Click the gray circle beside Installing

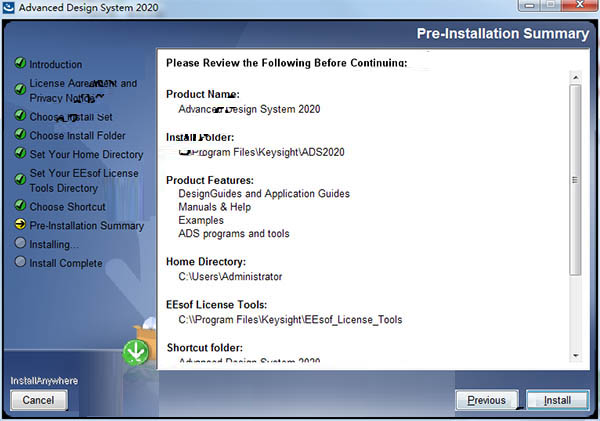click(x=20, y=243)
